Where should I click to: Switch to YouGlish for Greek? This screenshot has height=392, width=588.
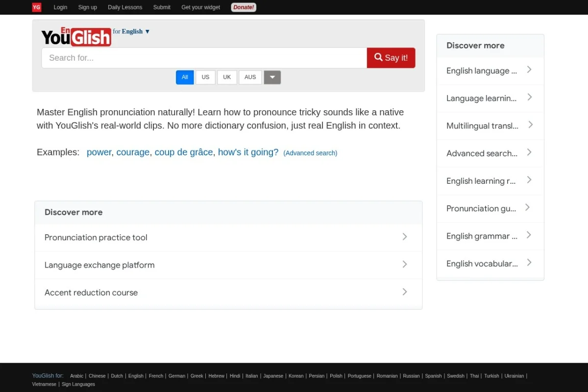click(x=197, y=376)
